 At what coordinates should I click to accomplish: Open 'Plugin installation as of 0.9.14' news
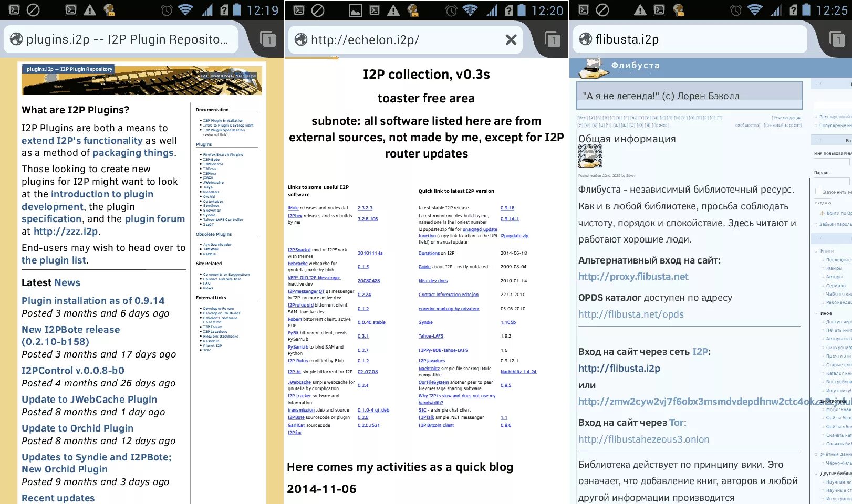point(93,301)
